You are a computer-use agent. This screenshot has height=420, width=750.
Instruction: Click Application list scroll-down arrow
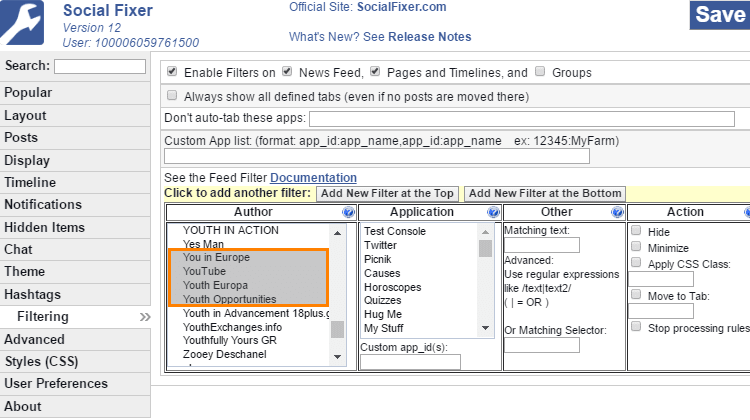(485, 328)
